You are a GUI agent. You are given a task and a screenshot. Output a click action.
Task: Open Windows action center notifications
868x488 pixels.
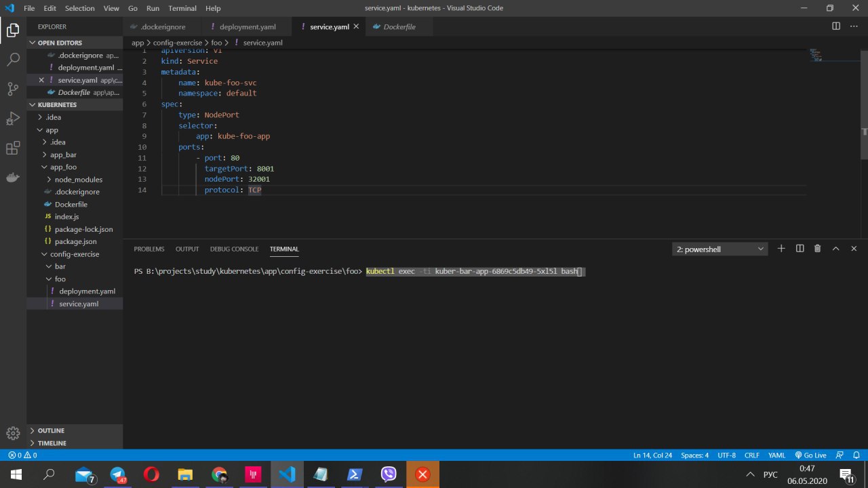point(846,474)
